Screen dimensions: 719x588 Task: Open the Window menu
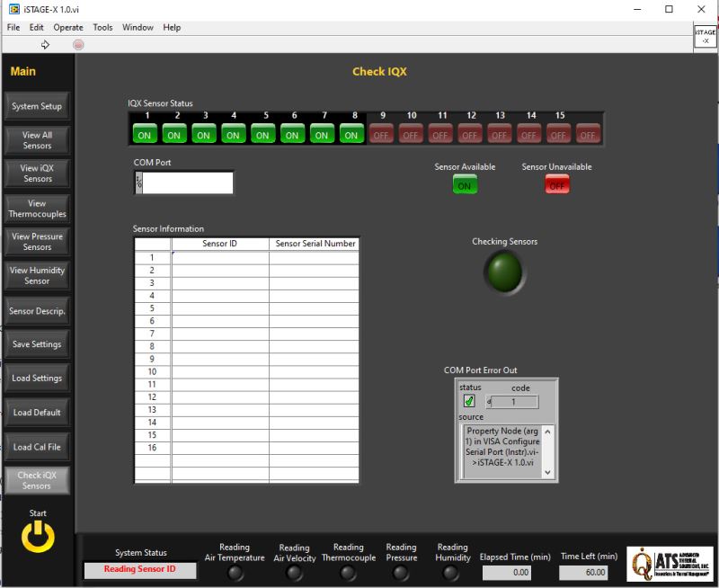click(x=138, y=28)
